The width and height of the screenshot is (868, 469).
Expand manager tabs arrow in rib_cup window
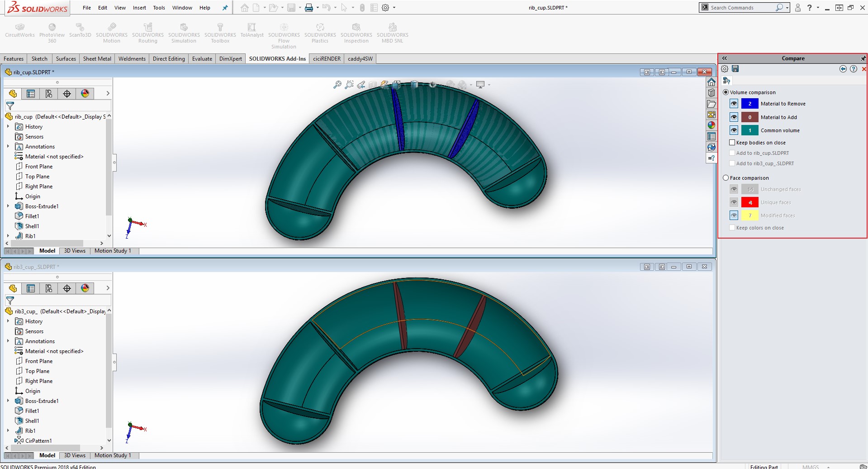pyautogui.click(x=108, y=94)
